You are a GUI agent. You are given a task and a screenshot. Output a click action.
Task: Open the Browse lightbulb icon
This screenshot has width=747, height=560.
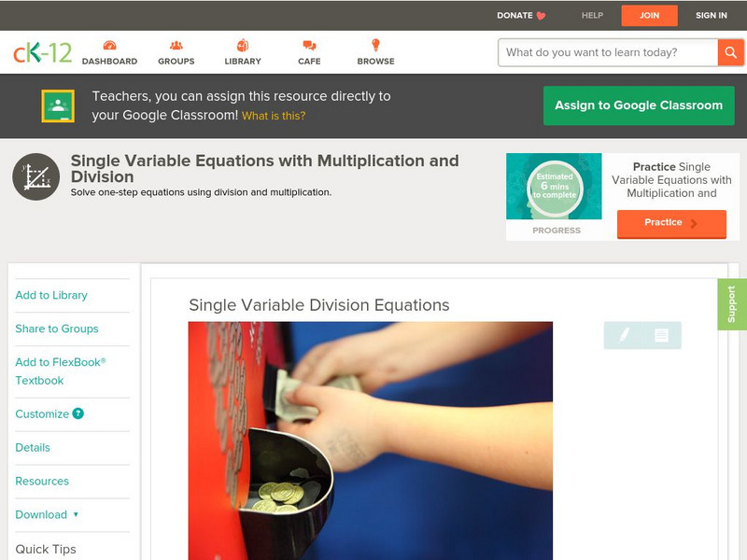[x=375, y=45]
